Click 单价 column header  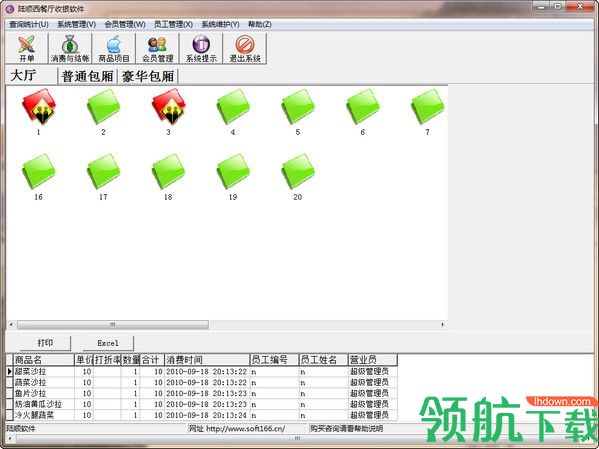(84, 360)
